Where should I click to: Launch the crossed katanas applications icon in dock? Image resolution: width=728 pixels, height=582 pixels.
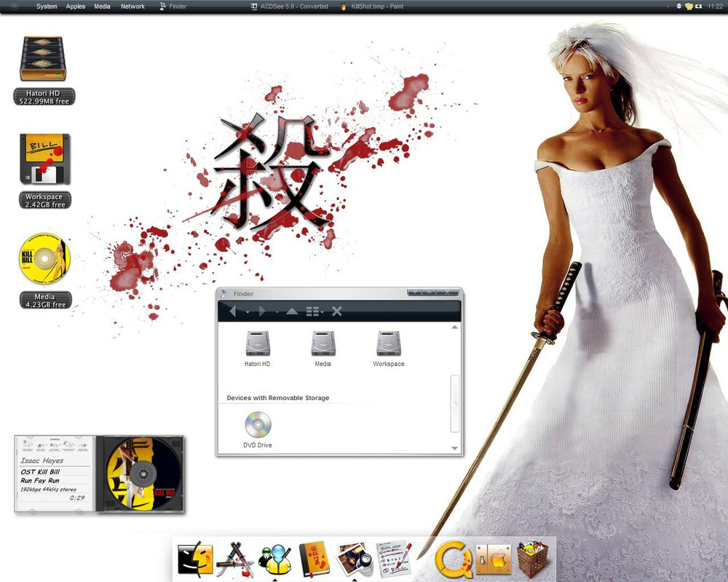(235, 559)
